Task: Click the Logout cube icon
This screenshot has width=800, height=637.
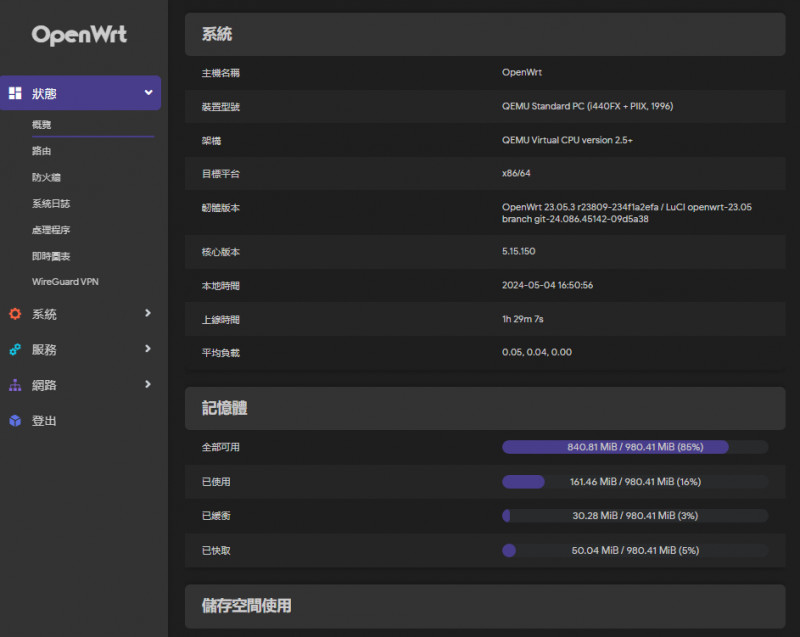Action: point(15,421)
